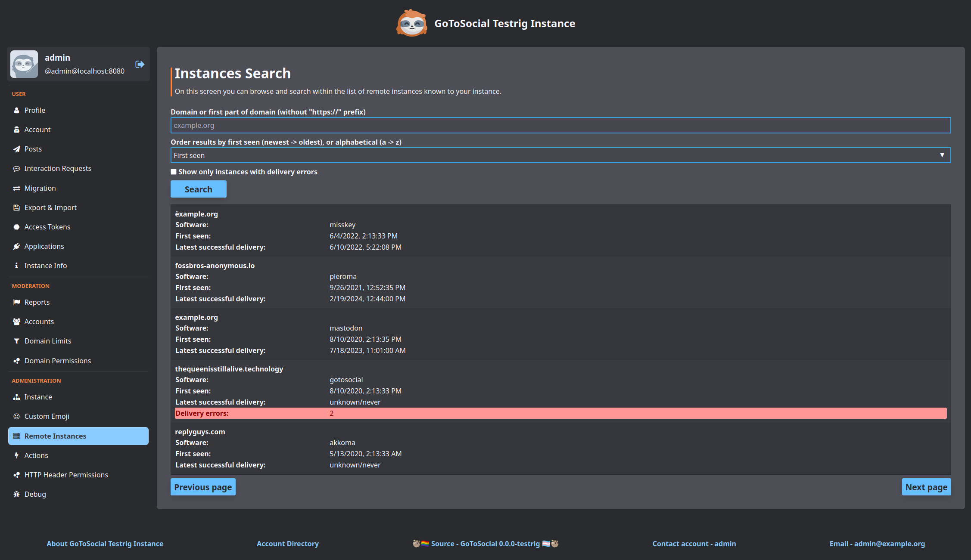The image size is (971, 560).
Task: Click the Reports flag icon
Action: click(16, 302)
